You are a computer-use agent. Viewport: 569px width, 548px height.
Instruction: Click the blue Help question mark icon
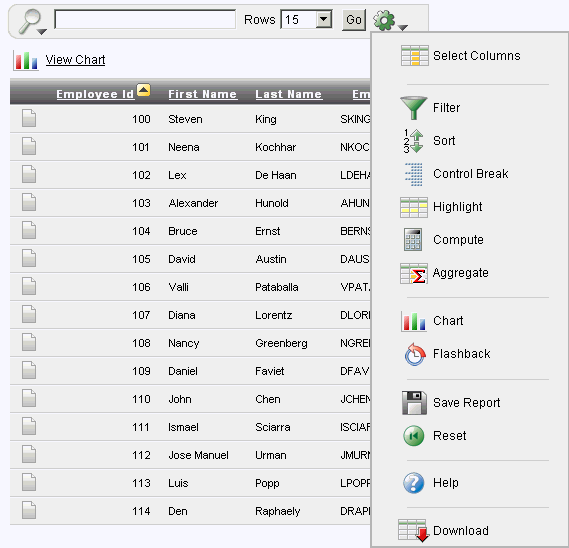coord(414,483)
